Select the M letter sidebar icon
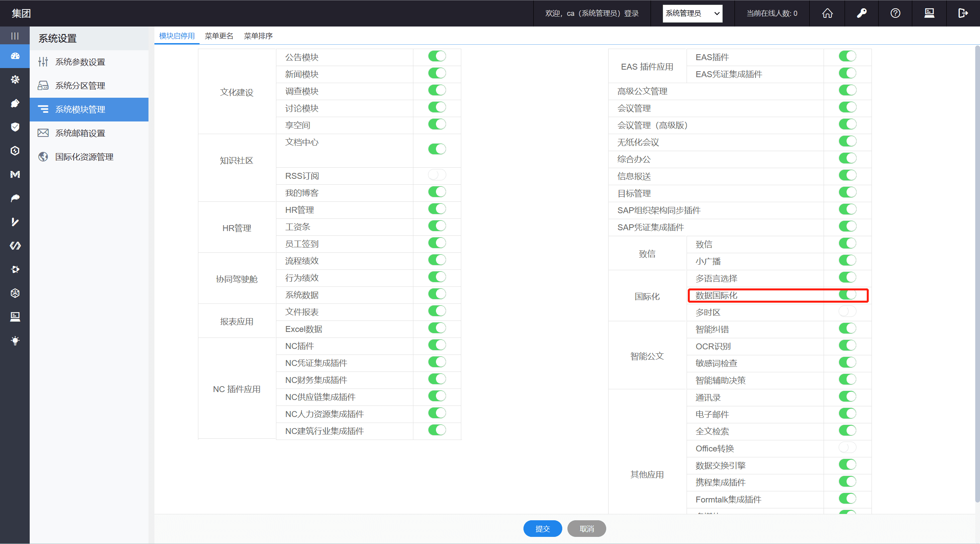 click(x=15, y=174)
